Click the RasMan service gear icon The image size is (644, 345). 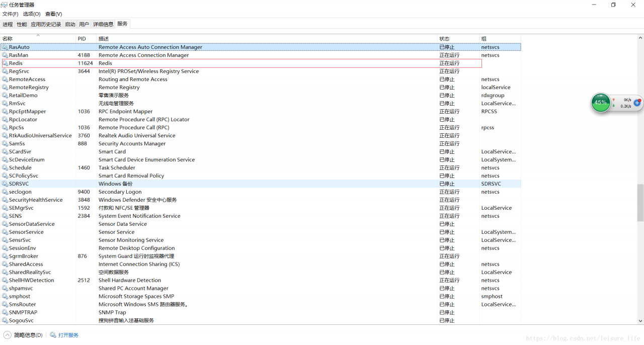5,55
